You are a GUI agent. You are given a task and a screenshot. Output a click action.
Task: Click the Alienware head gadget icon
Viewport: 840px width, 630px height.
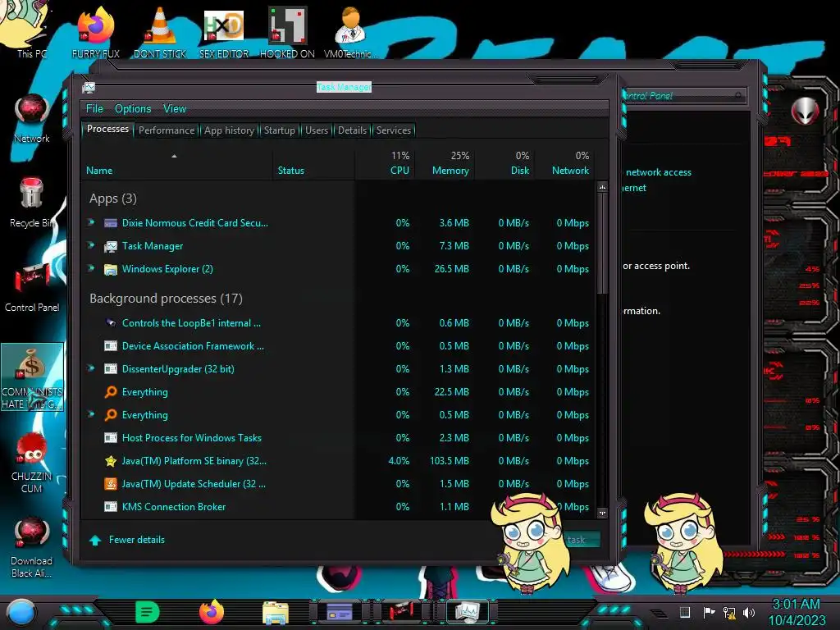805,111
